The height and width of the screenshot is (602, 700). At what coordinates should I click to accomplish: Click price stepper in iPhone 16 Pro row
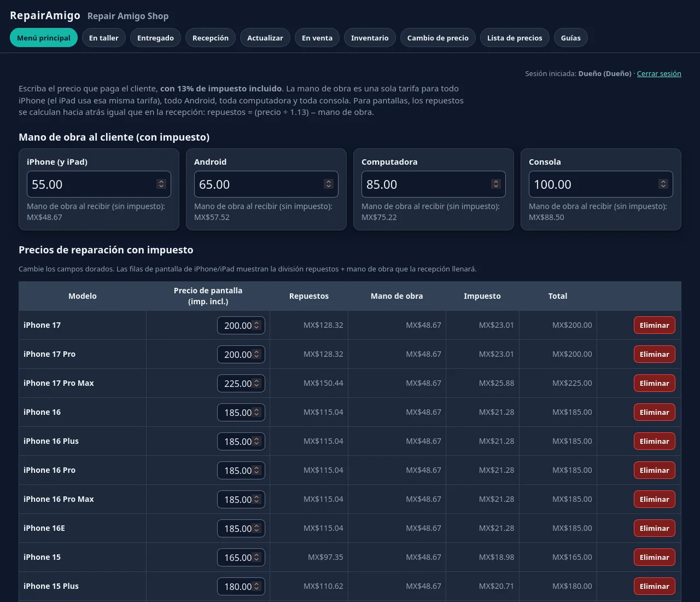[256, 470]
